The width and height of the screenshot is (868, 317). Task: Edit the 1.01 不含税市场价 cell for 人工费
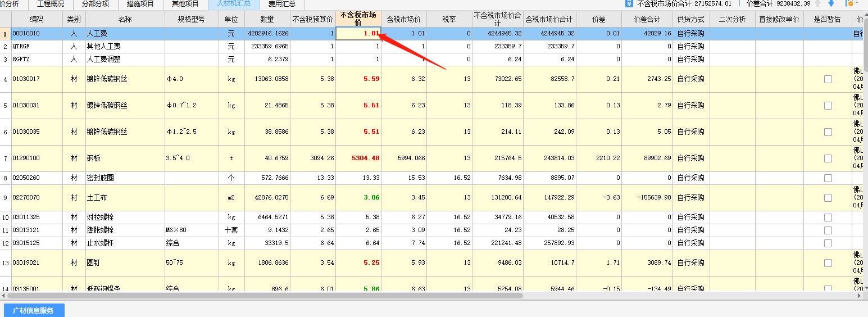[358, 33]
